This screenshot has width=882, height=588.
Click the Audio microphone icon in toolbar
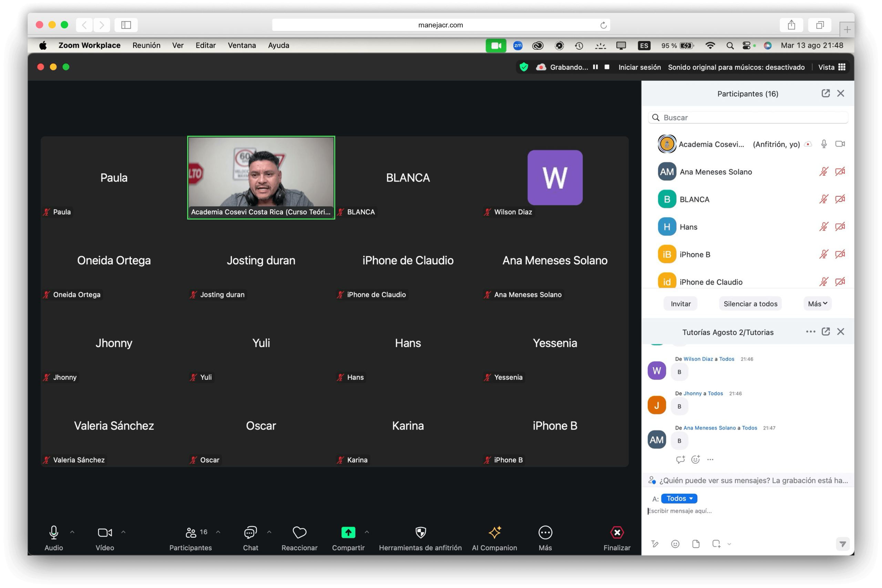click(54, 532)
